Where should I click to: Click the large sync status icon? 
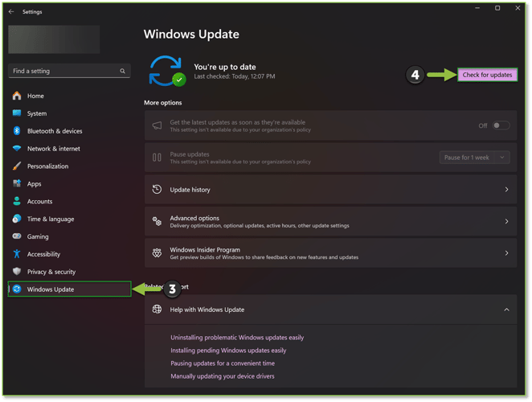tap(167, 71)
